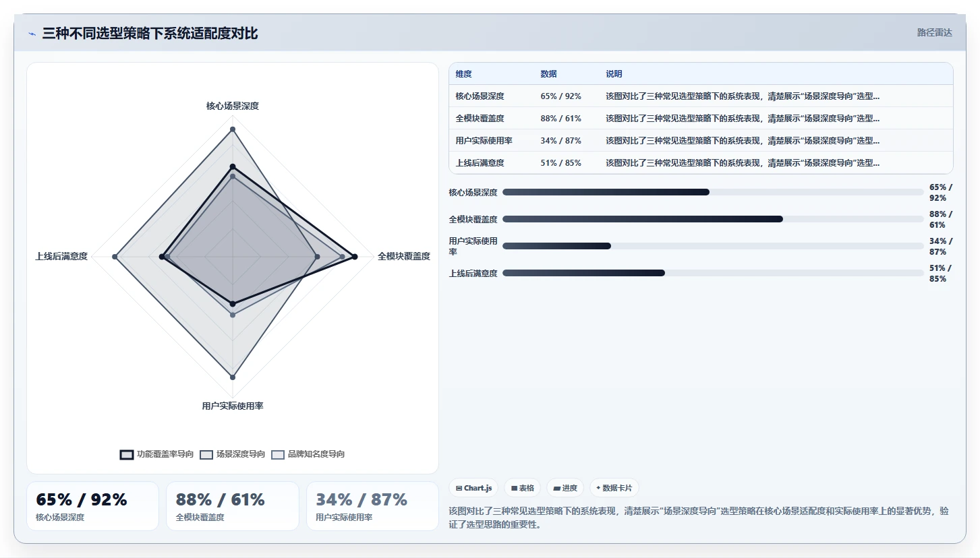Image resolution: width=980 pixels, height=558 pixels.
Task: Open the 34% / 87% 用户实际使用率 data card
Action: click(372, 506)
